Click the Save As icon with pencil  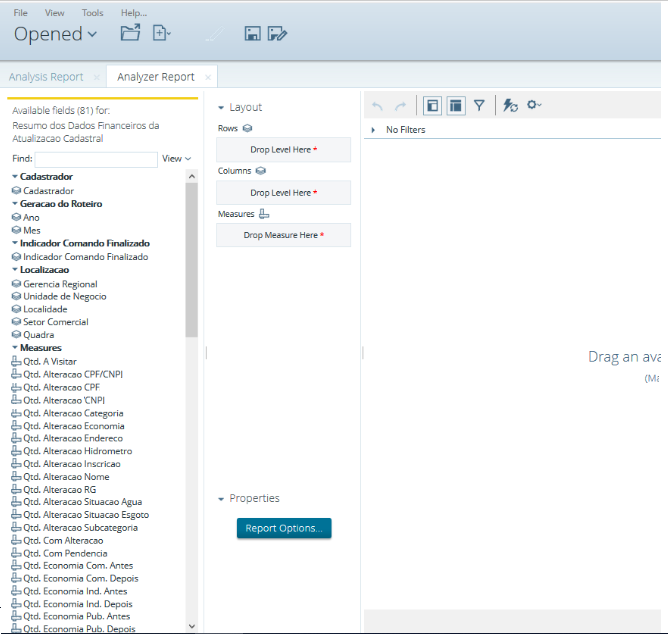[278, 34]
